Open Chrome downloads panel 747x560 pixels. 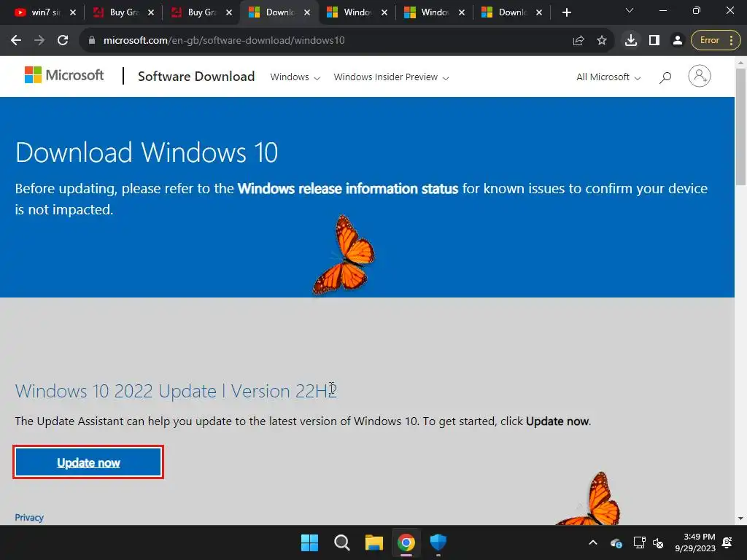coord(631,41)
